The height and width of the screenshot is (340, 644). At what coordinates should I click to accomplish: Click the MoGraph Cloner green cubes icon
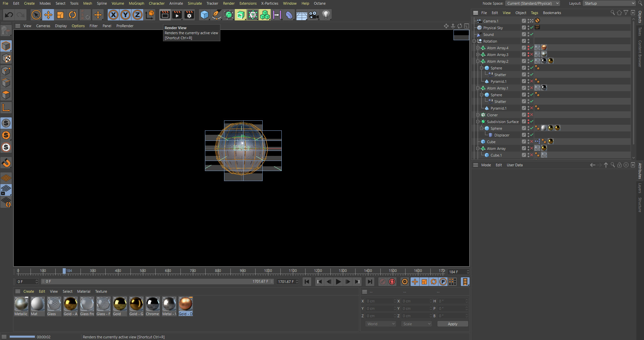click(x=265, y=15)
